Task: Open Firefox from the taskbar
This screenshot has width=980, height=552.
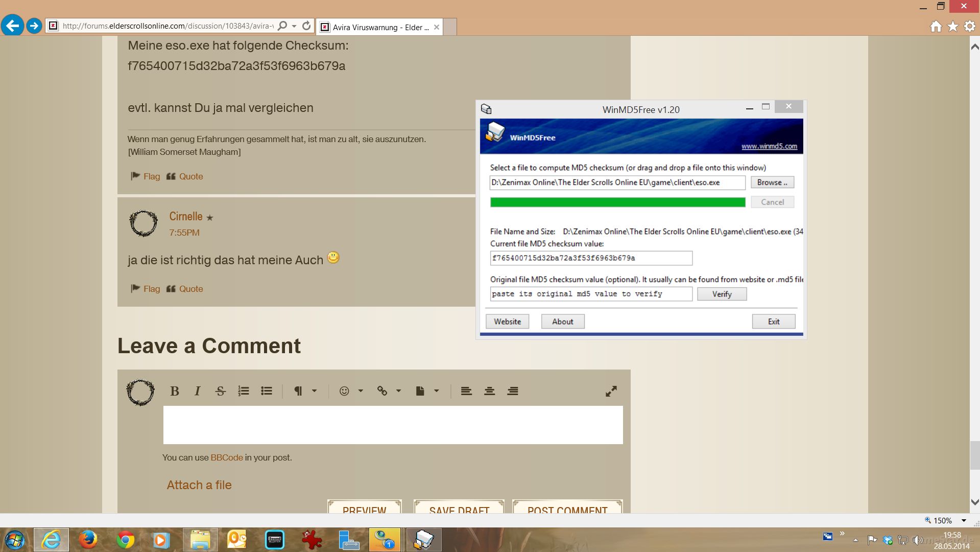Action: [88, 540]
